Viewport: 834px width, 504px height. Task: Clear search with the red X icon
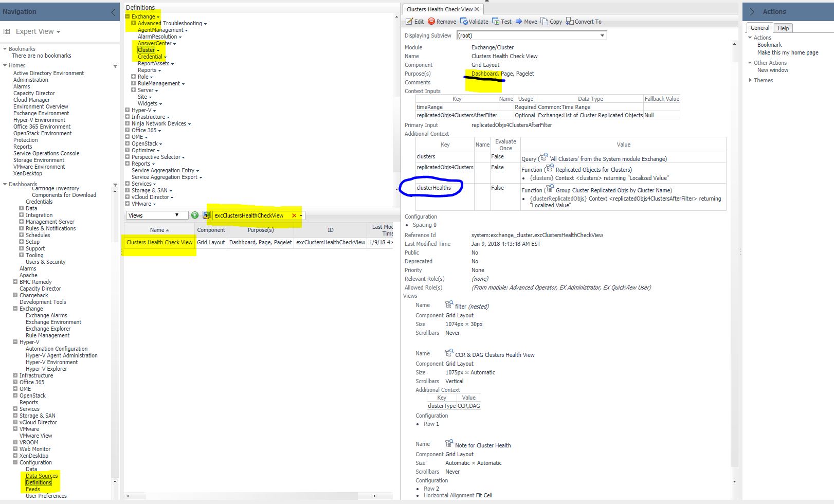(294, 215)
